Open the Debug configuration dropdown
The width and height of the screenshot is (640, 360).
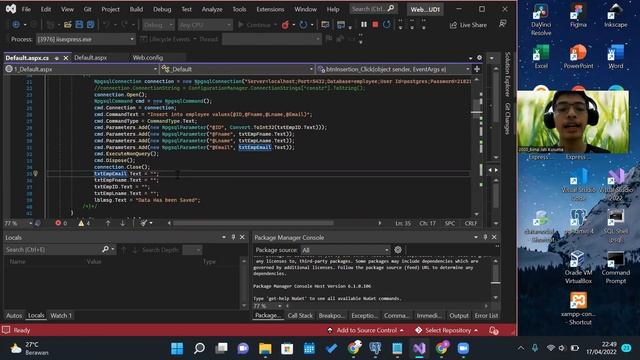click(158, 25)
